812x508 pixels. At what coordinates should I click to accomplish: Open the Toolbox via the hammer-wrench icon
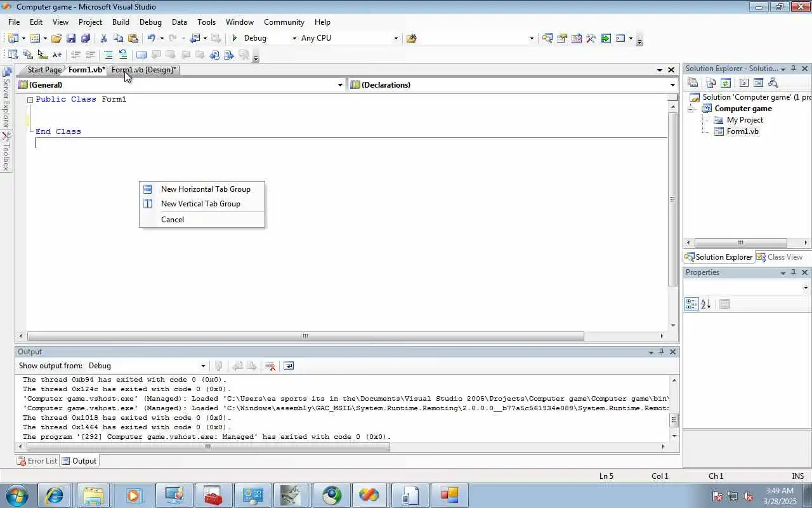click(x=591, y=38)
